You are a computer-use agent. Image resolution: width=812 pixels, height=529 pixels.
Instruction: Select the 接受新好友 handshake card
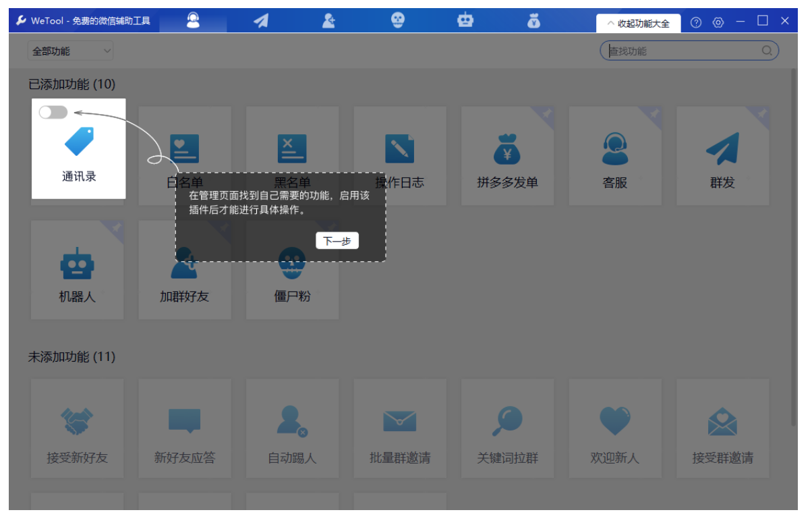[x=78, y=428]
